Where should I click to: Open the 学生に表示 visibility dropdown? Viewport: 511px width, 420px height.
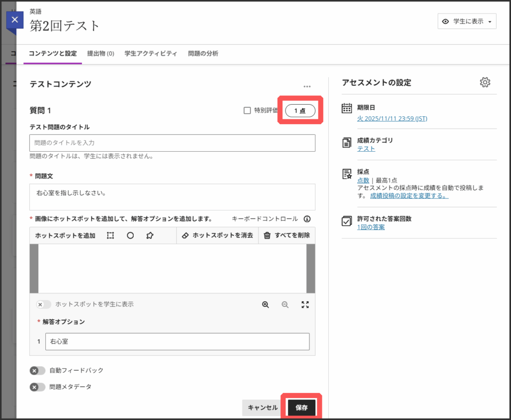click(467, 21)
